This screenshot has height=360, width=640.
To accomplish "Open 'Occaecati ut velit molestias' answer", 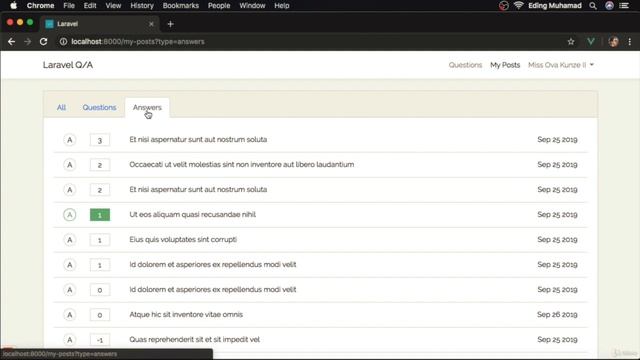I will coord(242,164).
